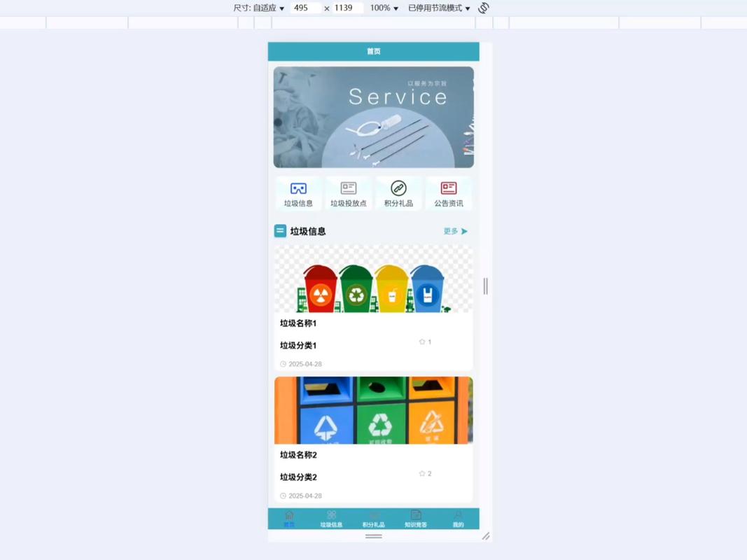Viewport: 747px width, 560px height.
Task: Click the 2025-04-28 date on the 垃圾名称1 card
Action: pos(305,364)
